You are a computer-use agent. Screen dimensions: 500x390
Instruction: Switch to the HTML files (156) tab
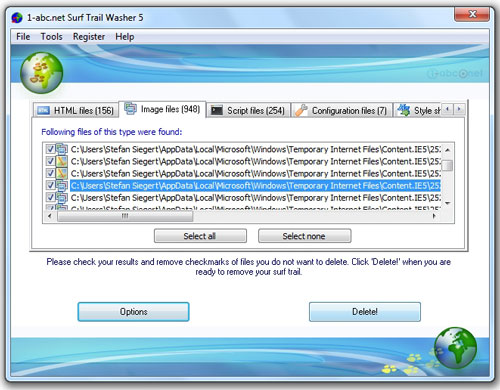(76, 110)
